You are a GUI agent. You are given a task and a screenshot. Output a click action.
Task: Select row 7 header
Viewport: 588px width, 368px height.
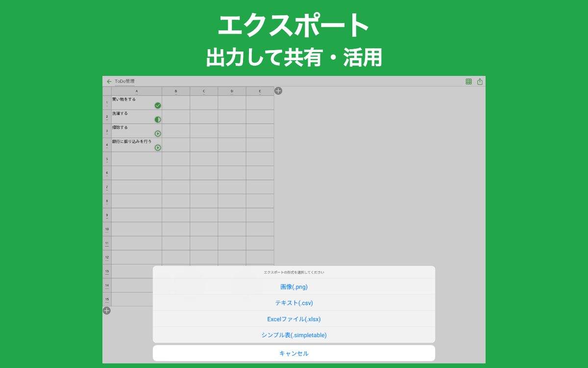[107, 187]
